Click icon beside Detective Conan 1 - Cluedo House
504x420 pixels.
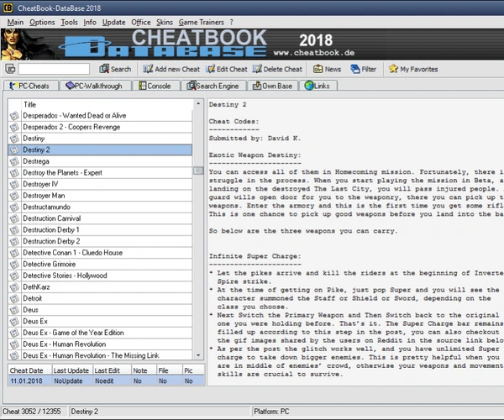14,253
